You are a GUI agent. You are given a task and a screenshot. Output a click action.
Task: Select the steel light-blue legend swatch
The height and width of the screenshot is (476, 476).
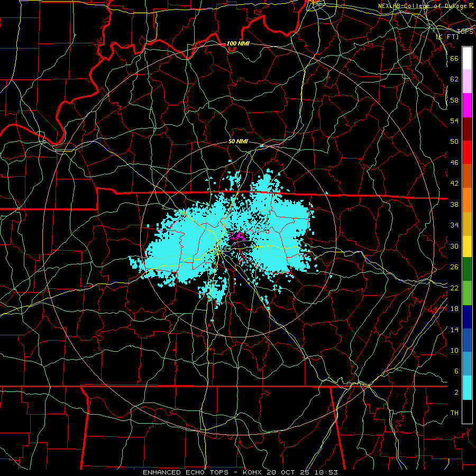click(x=467, y=364)
